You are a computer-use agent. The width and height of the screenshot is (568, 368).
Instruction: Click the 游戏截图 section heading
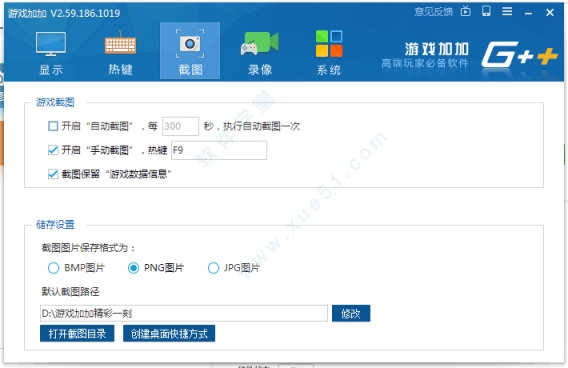(55, 103)
